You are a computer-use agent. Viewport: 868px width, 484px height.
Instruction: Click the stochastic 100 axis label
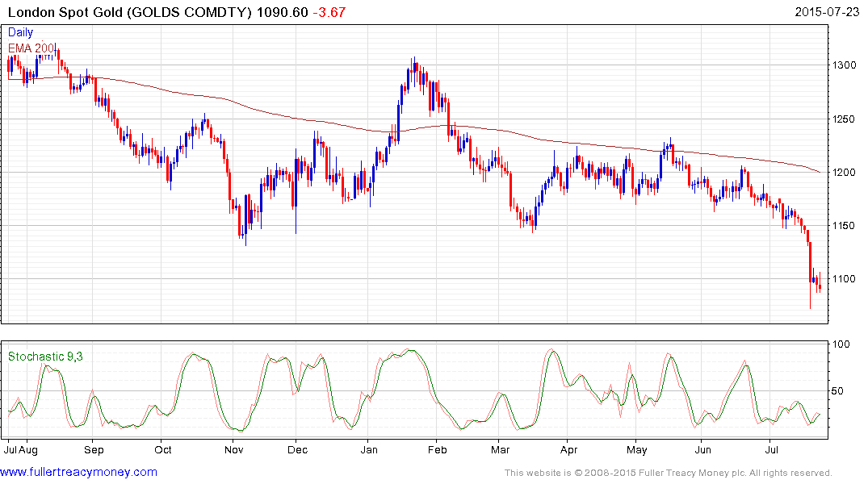click(841, 344)
